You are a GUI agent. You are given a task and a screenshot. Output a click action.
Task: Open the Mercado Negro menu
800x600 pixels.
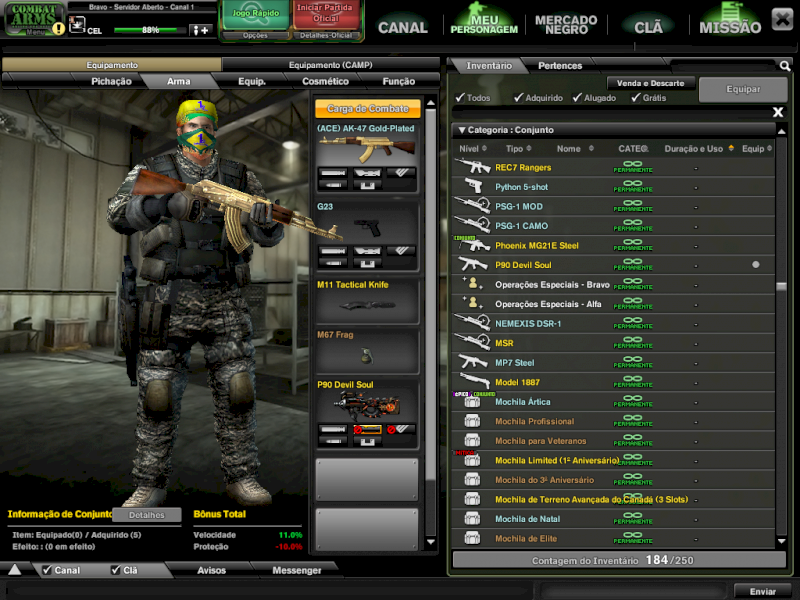click(x=566, y=24)
